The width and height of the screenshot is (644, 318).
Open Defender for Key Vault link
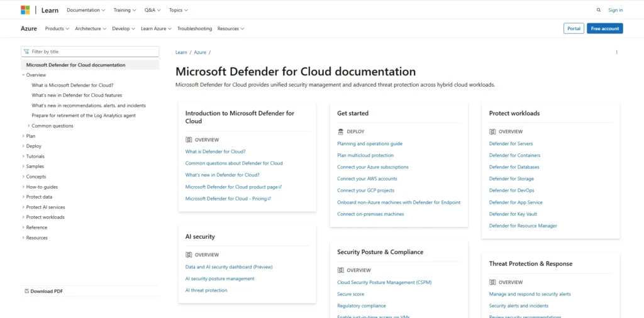point(513,214)
